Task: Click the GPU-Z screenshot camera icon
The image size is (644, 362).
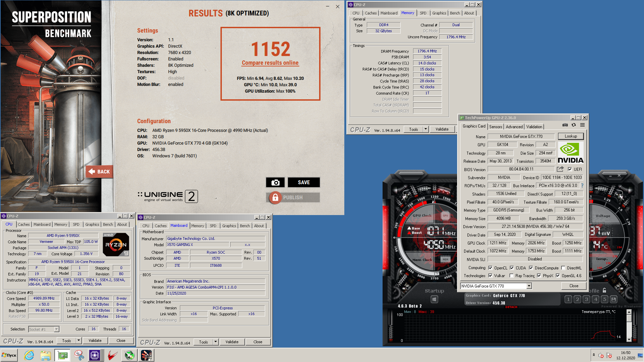Action: [565, 125]
